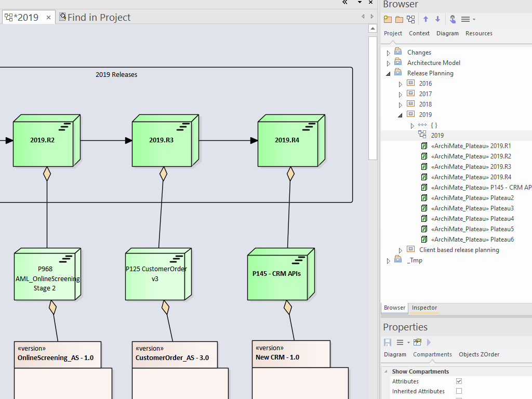Click the diagram tab icon beside *2019
This screenshot has width=532, height=399.
[9, 17]
